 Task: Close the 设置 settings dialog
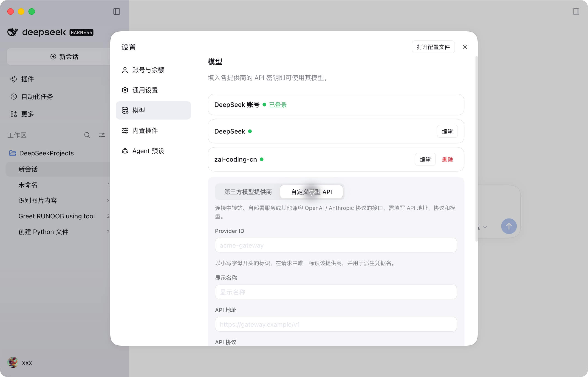[x=465, y=47]
